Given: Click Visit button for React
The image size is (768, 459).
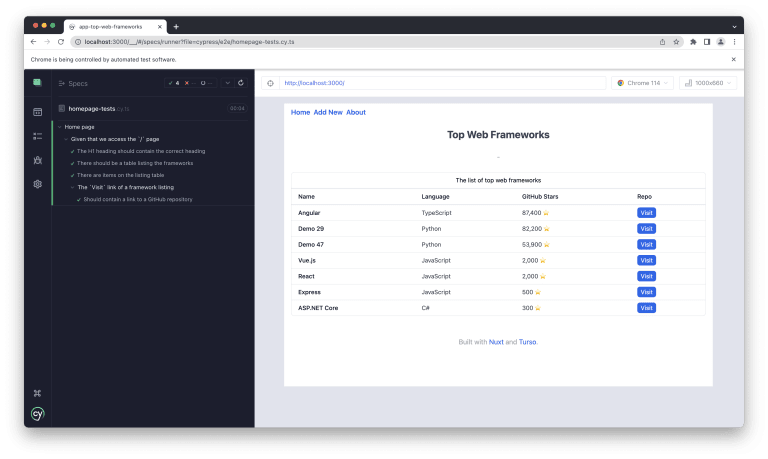Looking at the screenshot, I should [646, 276].
